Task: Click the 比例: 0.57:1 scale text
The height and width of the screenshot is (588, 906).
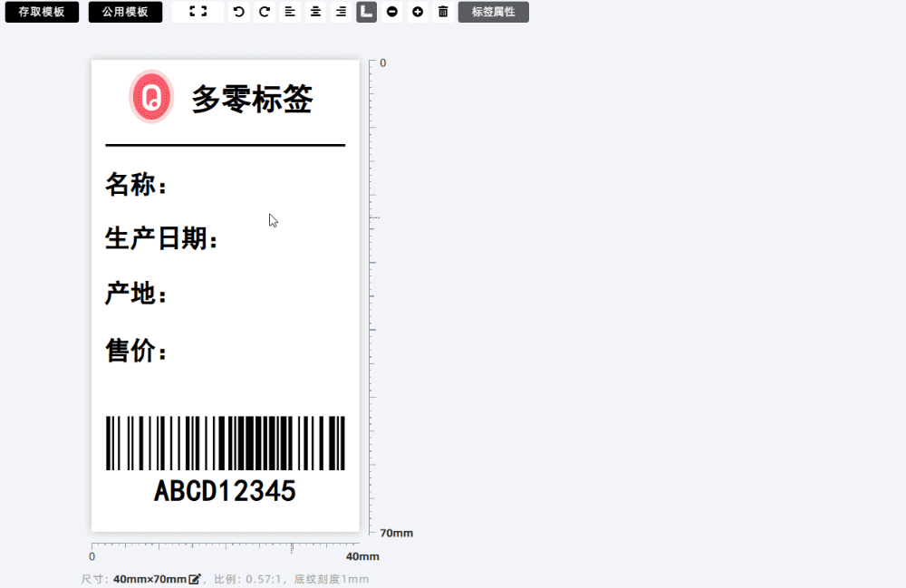Action: pos(247,579)
